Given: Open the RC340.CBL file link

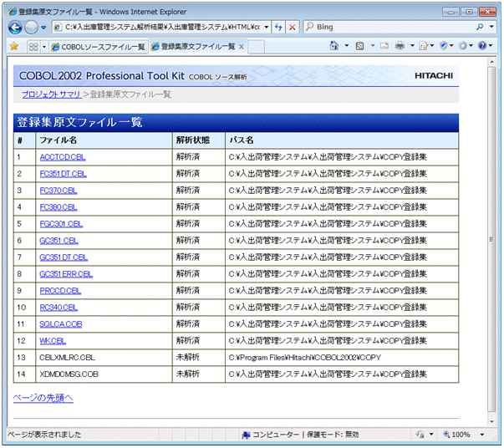Looking at the screenshot, I should point(59,308).
